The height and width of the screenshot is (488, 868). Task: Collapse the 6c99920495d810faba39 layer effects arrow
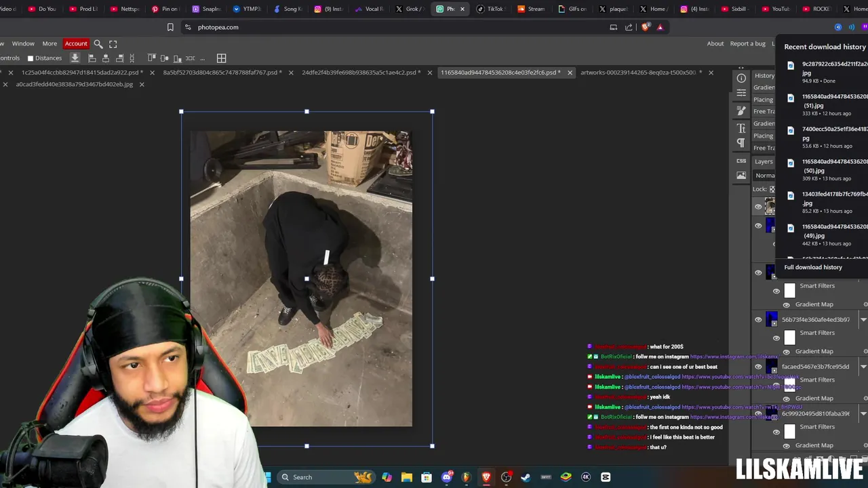pyautogui.click(x=863, y=413)
